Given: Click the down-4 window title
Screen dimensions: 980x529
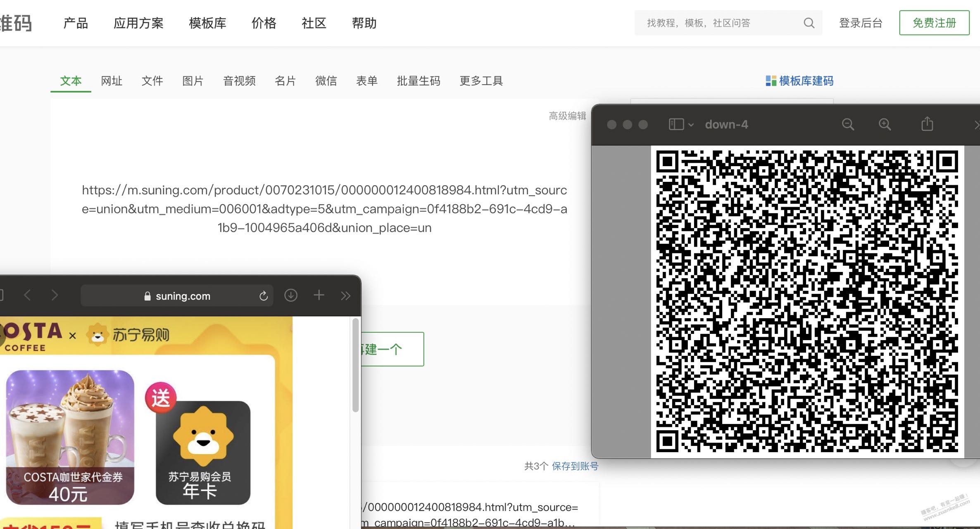Looking at the screenshot, I should [726, 124].
